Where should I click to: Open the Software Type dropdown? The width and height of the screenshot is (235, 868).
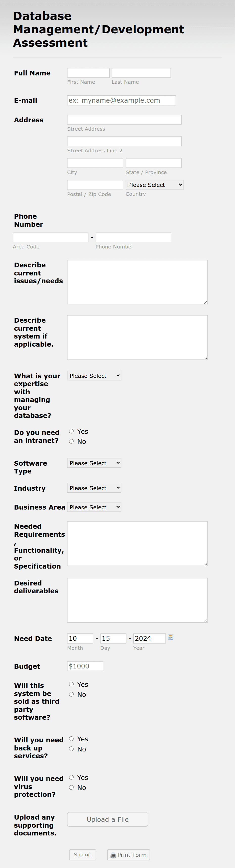tap(94, 463)
